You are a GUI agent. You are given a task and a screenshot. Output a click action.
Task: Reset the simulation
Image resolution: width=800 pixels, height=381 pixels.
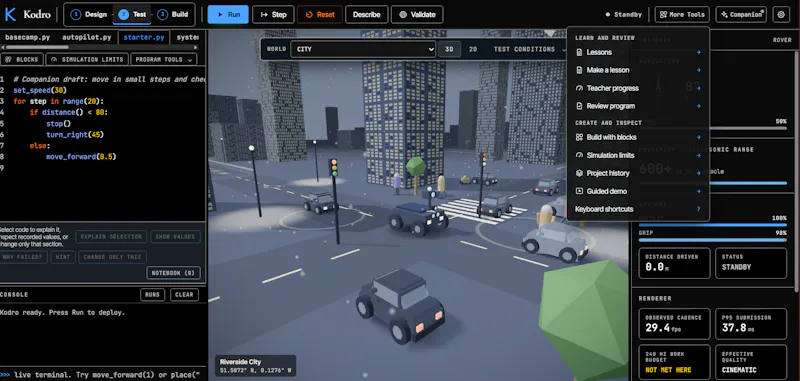coord(320,15)
